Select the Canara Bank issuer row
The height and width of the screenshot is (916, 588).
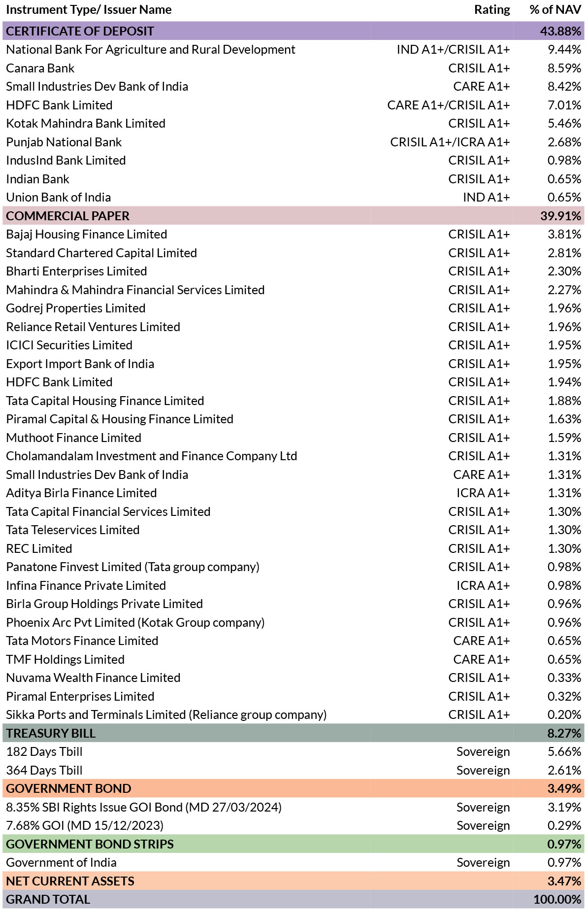point(294,68)
